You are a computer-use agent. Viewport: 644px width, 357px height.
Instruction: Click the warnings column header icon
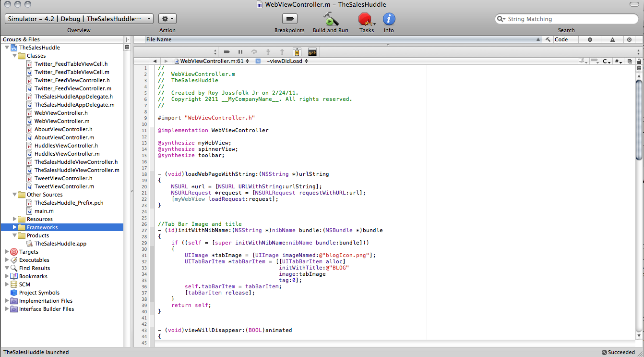pos(612,39)
